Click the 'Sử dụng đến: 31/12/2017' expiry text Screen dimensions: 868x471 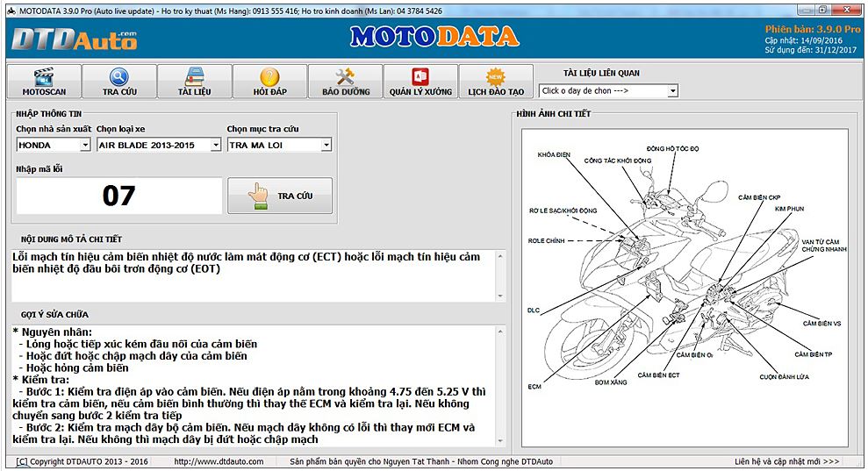pyautogui.click(x=810, y=50)
